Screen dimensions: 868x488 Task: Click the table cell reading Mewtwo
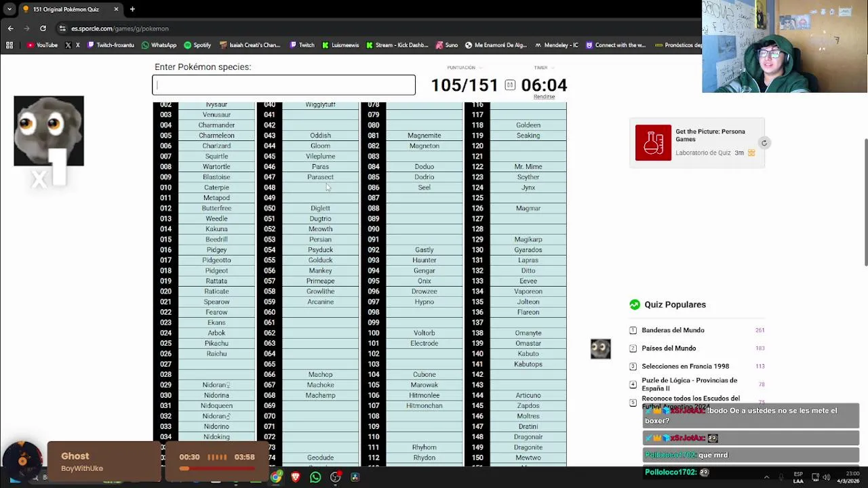528,457
